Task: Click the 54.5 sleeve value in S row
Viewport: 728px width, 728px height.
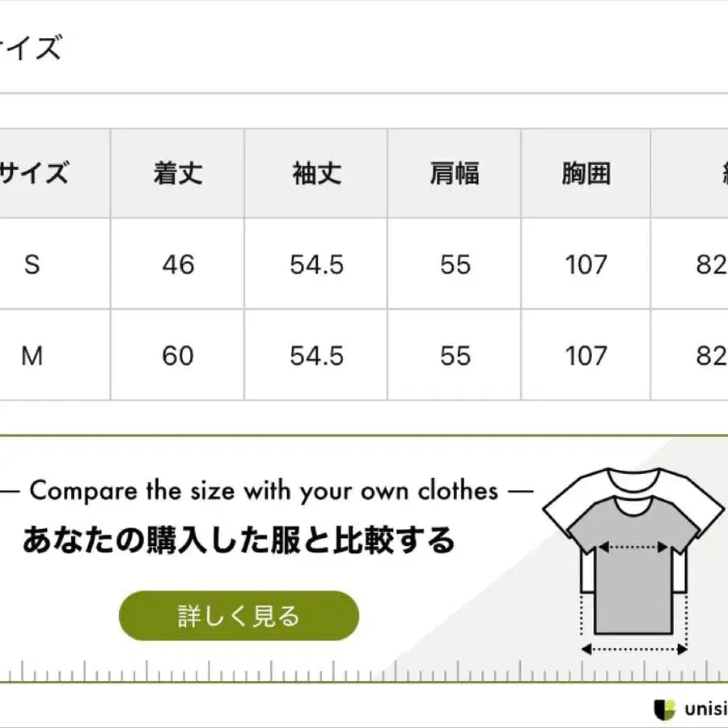Action: pos(316,265)
